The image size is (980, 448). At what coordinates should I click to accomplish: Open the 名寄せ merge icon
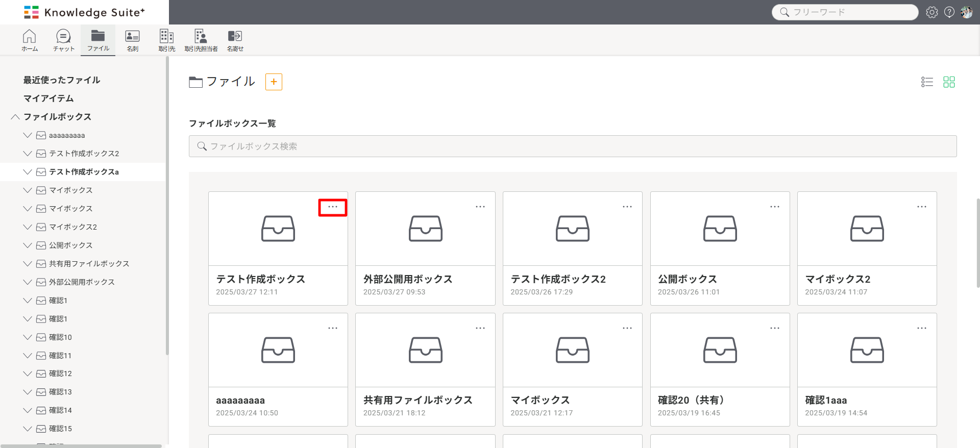click(235, 40)
